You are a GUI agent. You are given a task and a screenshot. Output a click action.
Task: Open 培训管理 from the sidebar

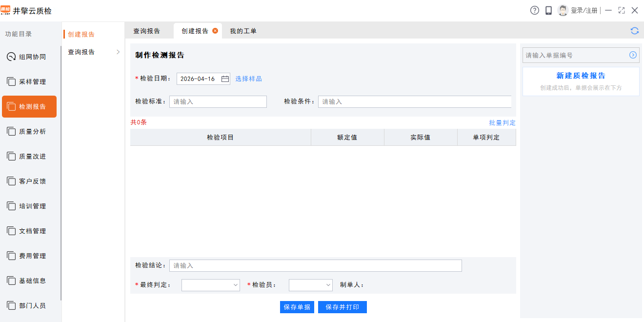(x=29, y=205)
